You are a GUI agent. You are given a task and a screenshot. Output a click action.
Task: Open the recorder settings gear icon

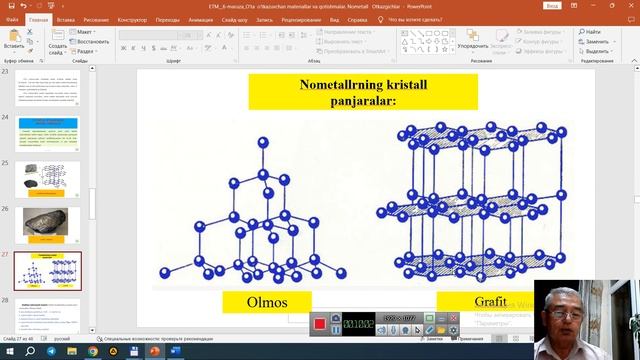(453, 330)
